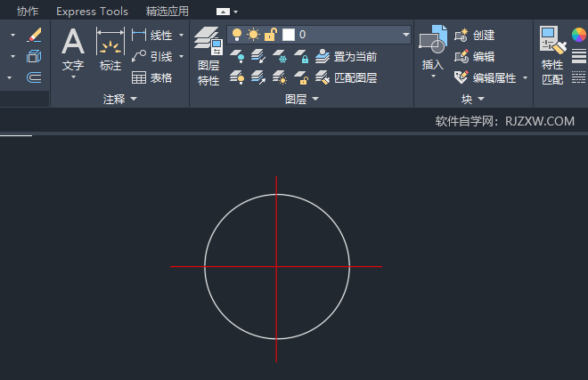Select the Offset tool icon
Viewport: 588px width, 380px height.
coord(34,77)
